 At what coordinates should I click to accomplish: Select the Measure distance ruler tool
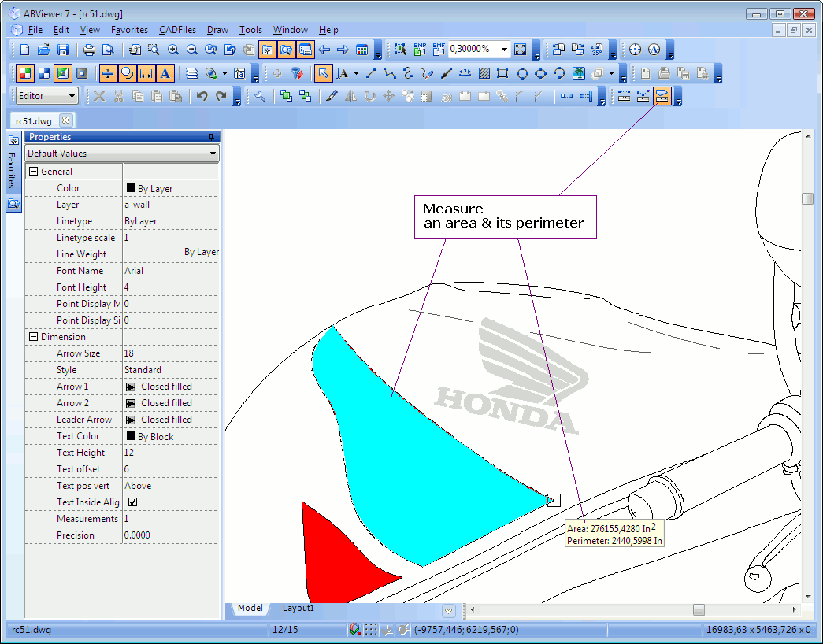(x=624, y=96)
